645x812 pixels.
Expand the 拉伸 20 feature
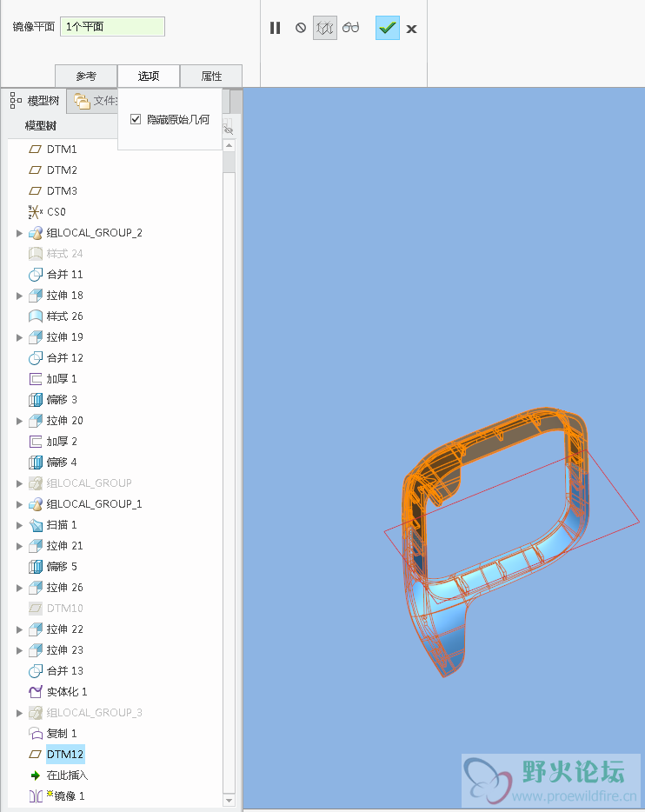point(19,421)
